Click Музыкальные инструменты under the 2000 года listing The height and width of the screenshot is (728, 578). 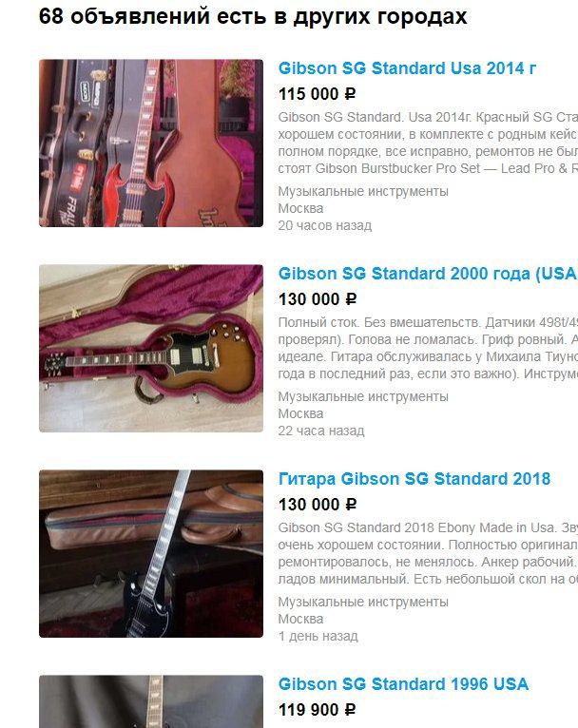pyautogui.click(x=363, y=396)
